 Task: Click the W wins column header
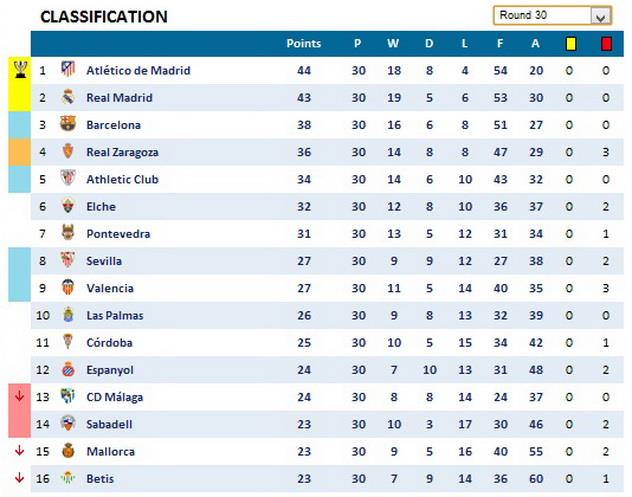tap(393, 44)
